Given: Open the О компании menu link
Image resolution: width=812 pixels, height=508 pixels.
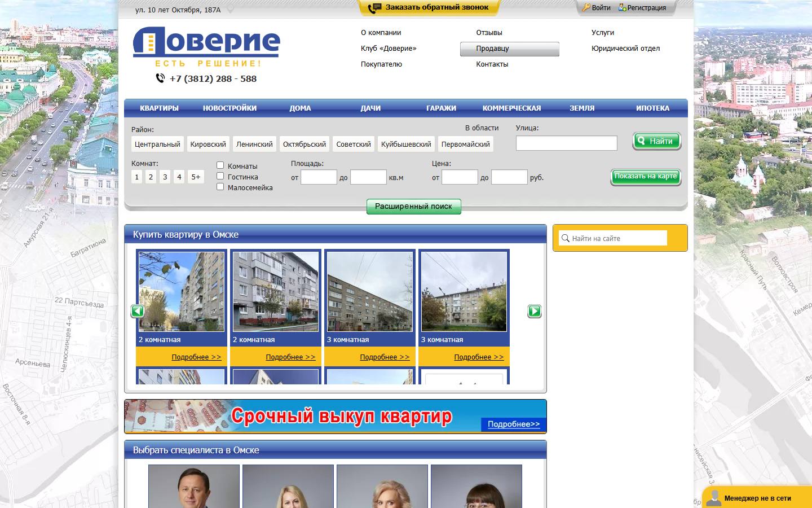Looking at the screenshot, I should (381, 33).
